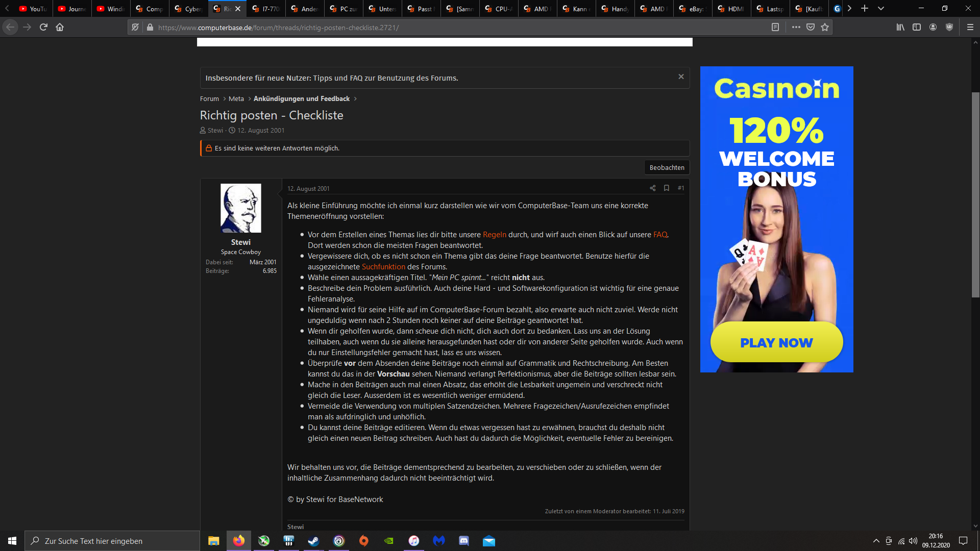Click the page vertical scrollbar thumb

[x=975, y=194]
